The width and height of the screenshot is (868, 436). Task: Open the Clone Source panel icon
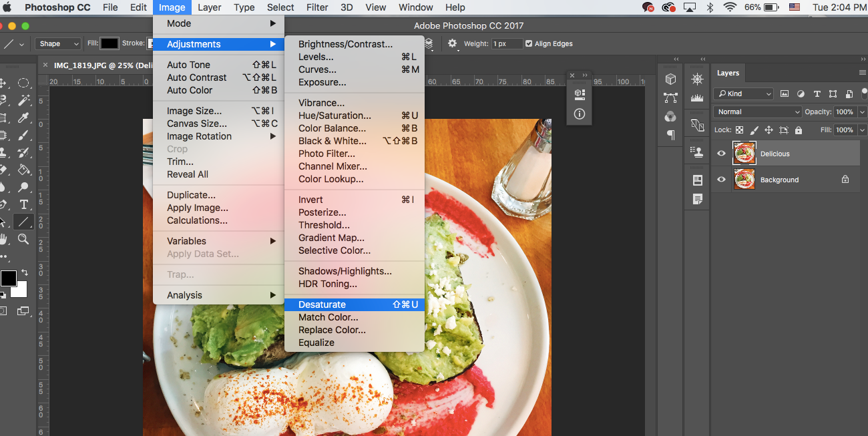697,152
